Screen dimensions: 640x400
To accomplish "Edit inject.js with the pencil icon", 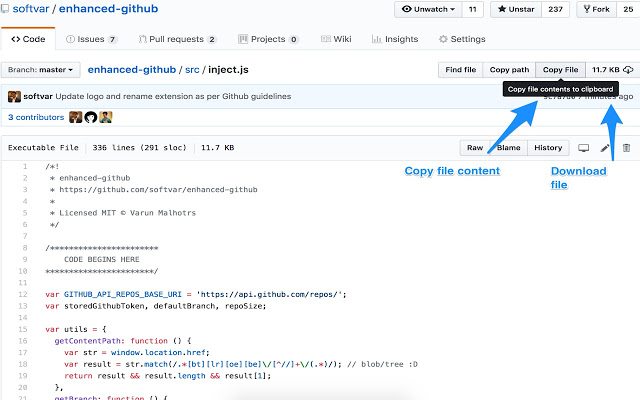I will coord(605,148).
